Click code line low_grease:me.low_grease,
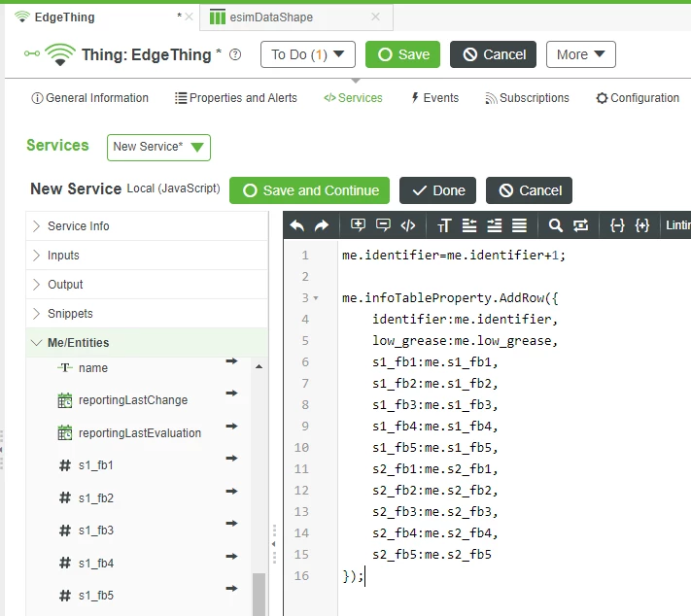Image resolution: width=691 pixels, height=616 pixels. [x=465, y=341]
